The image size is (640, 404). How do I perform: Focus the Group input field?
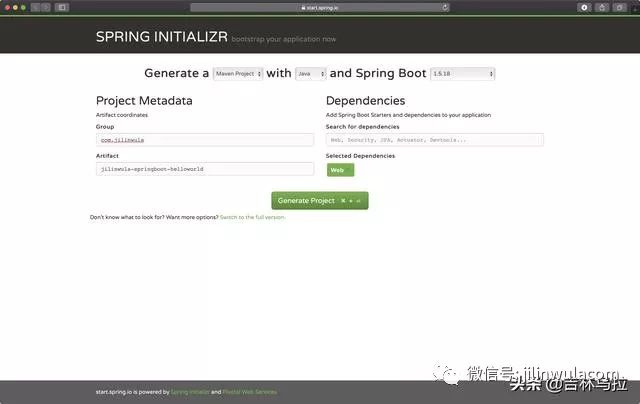point(205,140)
